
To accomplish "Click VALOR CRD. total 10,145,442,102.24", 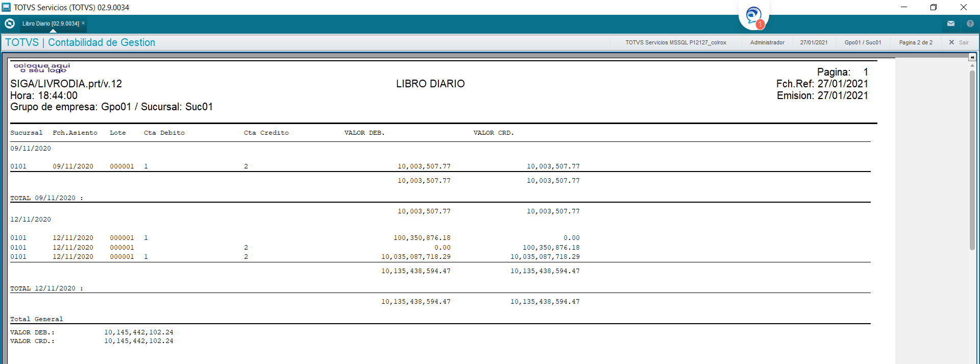I will 139,341.
